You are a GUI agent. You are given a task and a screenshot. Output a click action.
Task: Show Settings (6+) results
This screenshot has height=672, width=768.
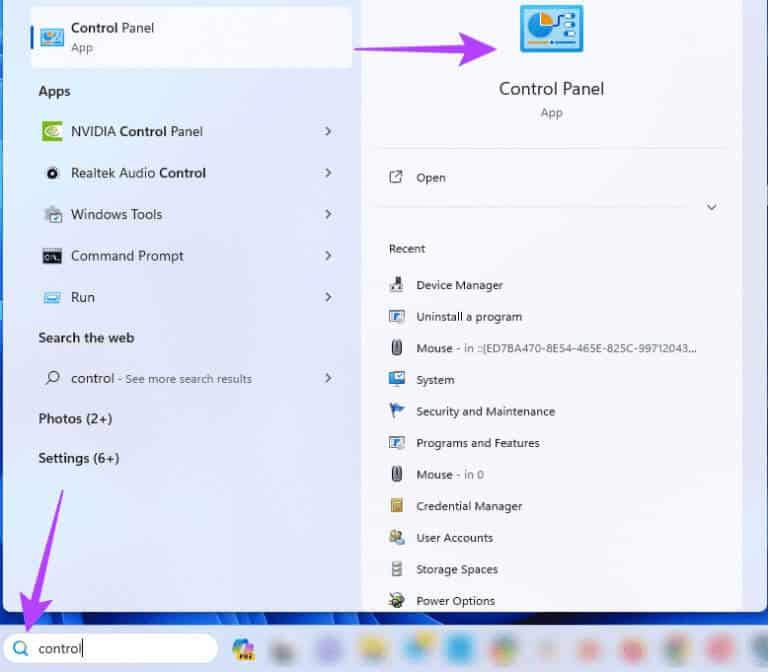(79, 458)
